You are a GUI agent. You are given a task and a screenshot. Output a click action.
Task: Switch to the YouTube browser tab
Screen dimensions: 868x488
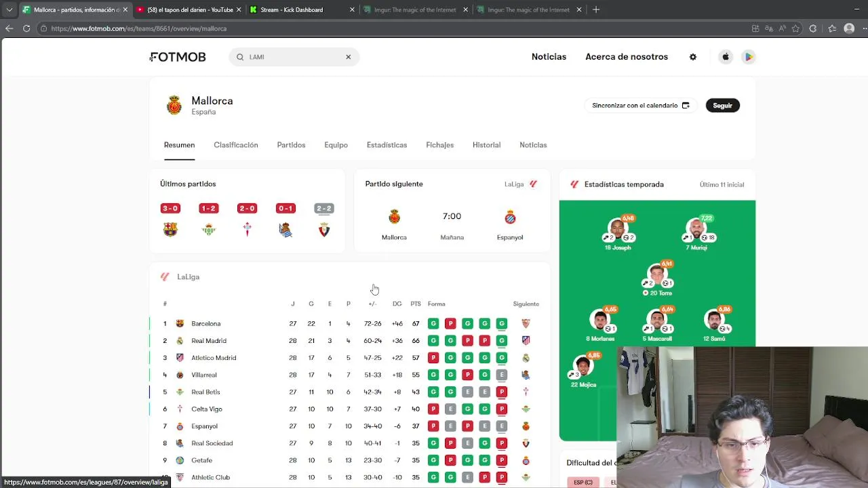pos(190,9)
